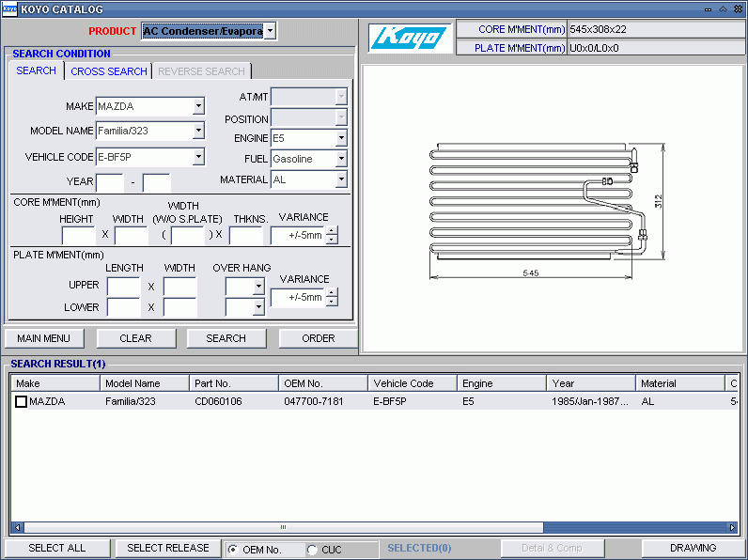Run the SEARCH button
The width and height of the screenshot is (748, 560).
coord(226,338)
